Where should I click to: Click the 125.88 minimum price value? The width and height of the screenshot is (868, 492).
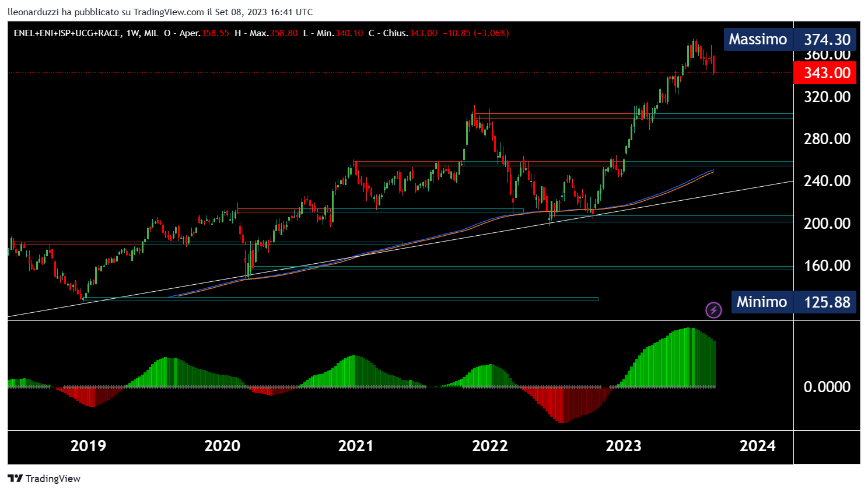(827, 302)
